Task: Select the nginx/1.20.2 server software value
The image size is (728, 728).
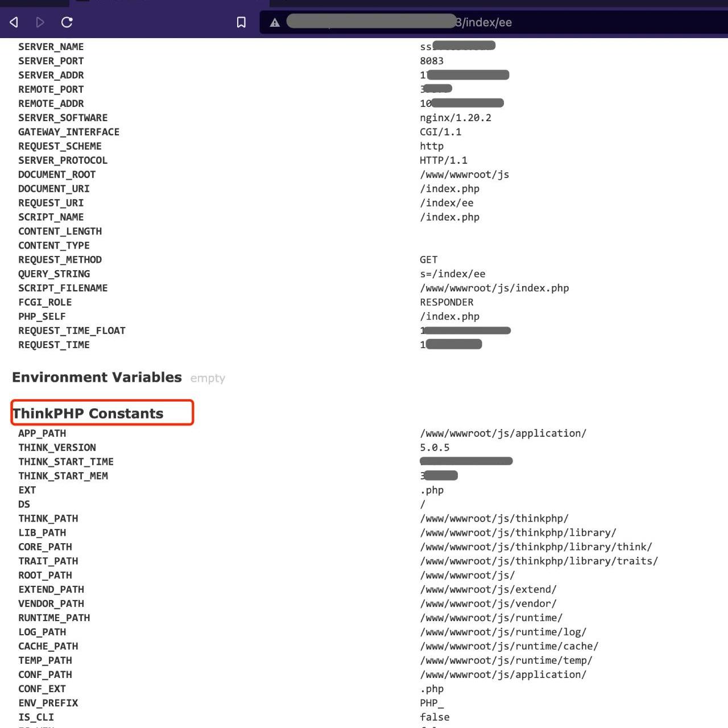Action: click(x=456, y=118)
